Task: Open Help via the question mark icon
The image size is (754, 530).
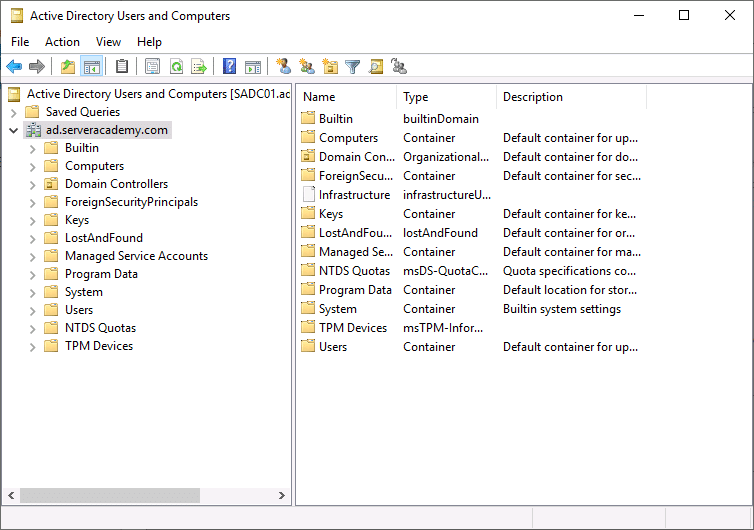Action: pos(229,66)
